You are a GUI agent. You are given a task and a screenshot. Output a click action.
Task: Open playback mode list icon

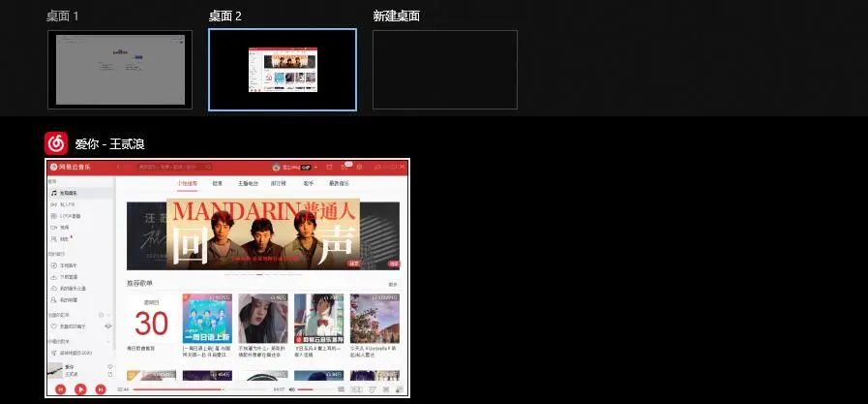341,389
